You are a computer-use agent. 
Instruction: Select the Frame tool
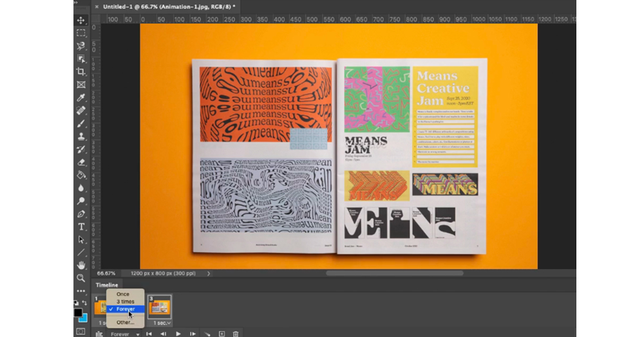coord(81,85)
